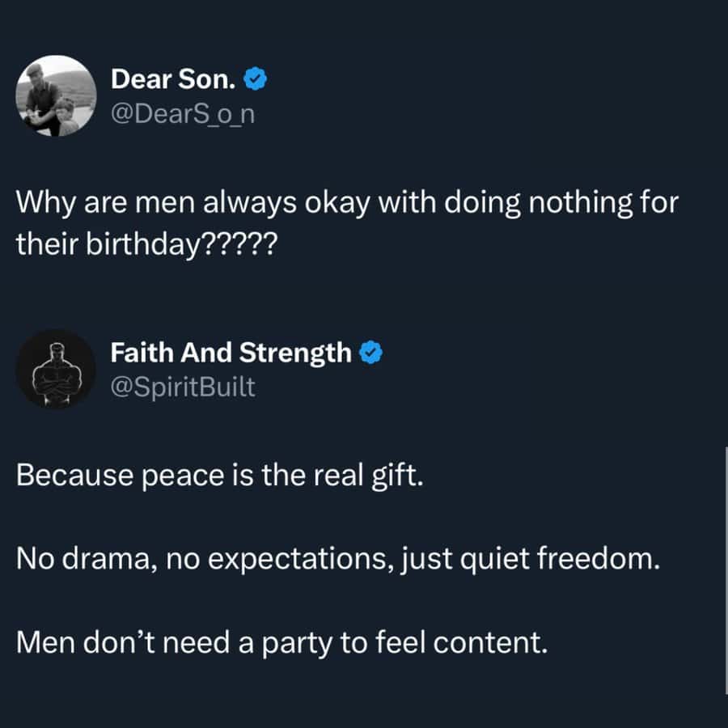Click Dear Son's blue verified badge
Image resolution: width=728 pixels, height=728 pixels.
tap(256, 79)
